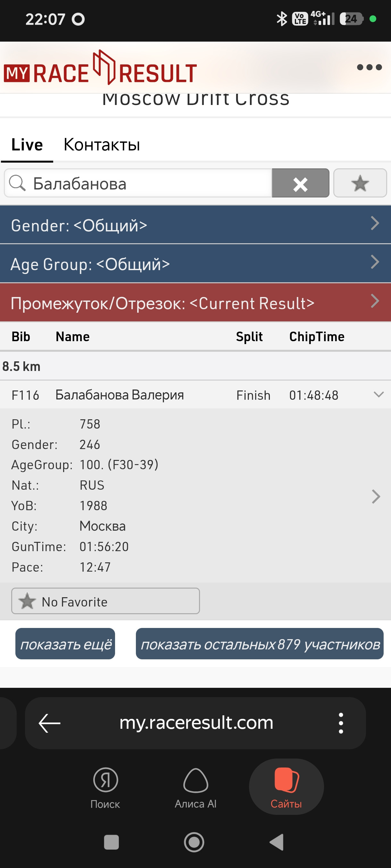This screenshot has height=868, width=391.
Task: Open the browser three-dot options menu
Action: pyautogui.click(x=341, y=723)
